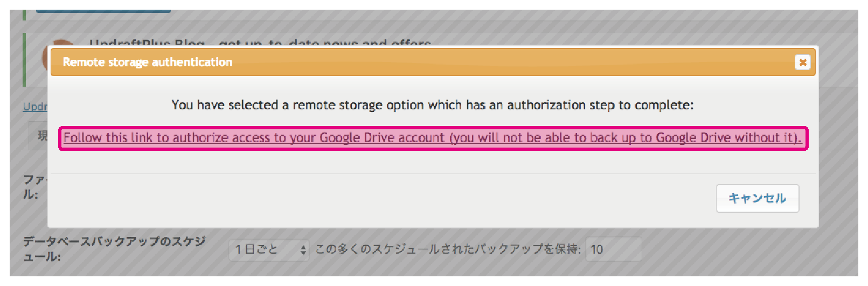
Task: Open the UpdraftPlus Blog news headline
Action: coord(260,43)
